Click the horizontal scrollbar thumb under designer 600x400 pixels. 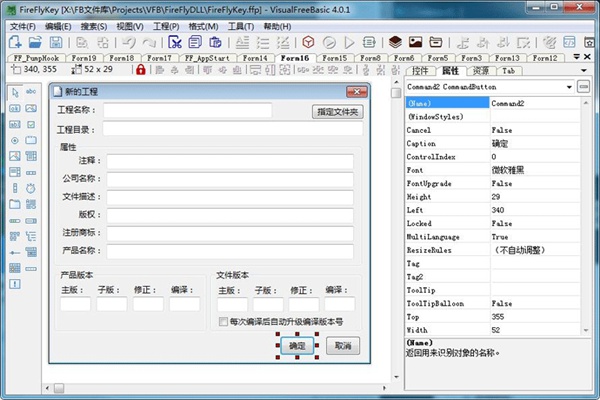click(59, 388)
